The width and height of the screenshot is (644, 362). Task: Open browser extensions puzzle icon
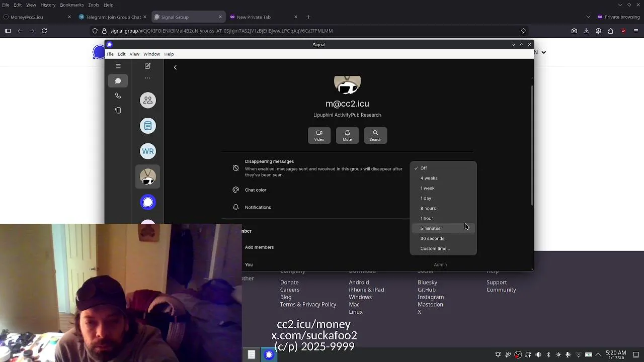click(x=610, y=31)
